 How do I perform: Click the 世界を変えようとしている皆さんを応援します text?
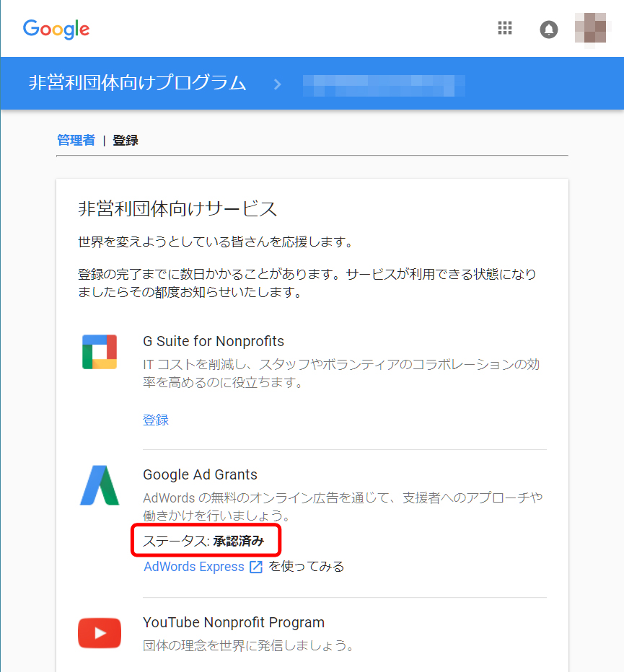pyautogui.click(x=215, y=242)
